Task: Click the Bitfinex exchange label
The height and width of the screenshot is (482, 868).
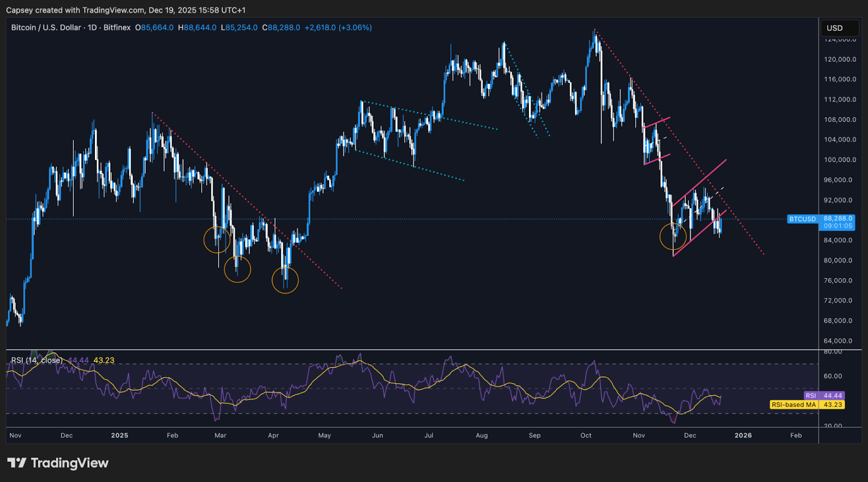Action: [x=117, y=28]
